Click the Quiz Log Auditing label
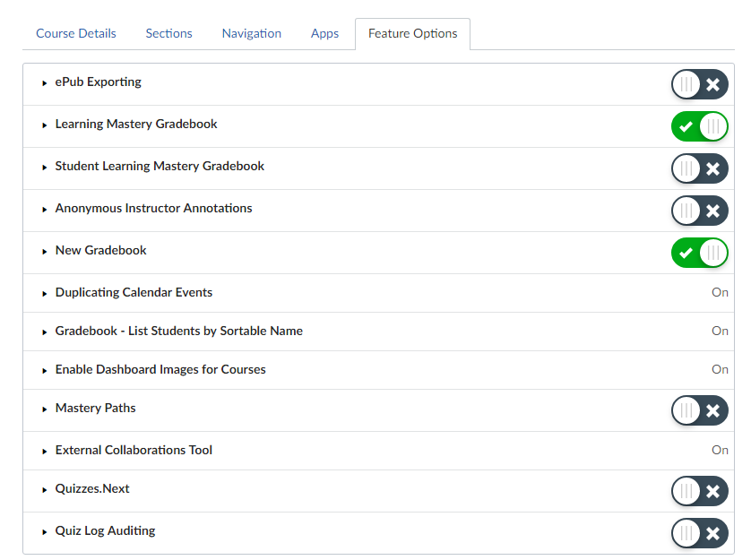The width and height of the screenshot is (751, 560). [105, 530]
